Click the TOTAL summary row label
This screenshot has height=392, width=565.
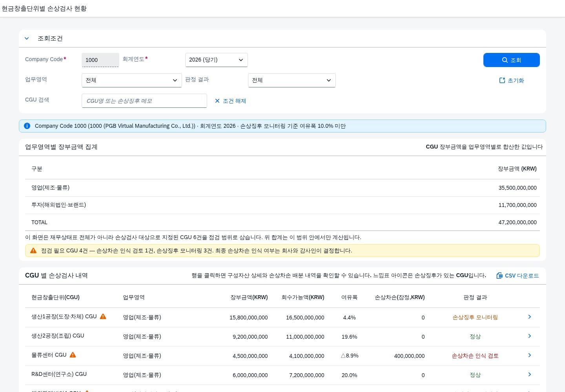point(39,222)
